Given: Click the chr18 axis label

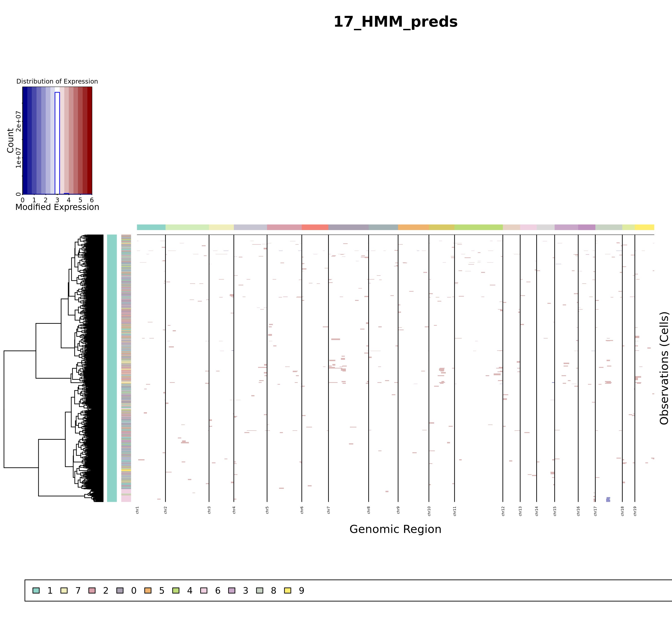Looking at the screenshot, I should click(622, 511).
